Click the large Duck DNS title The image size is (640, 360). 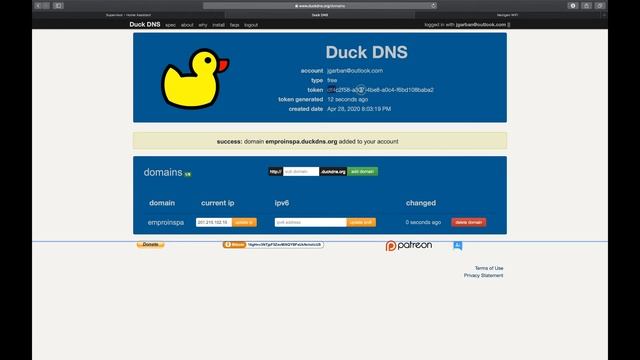(x=367, y=52)
